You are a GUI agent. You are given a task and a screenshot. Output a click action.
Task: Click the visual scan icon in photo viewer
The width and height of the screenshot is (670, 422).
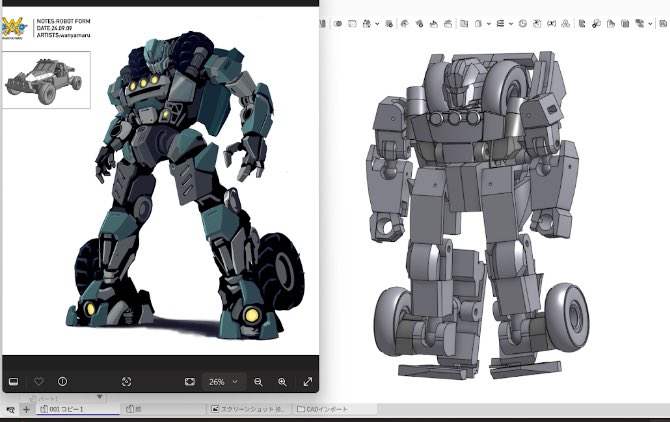tap(126, 381)
